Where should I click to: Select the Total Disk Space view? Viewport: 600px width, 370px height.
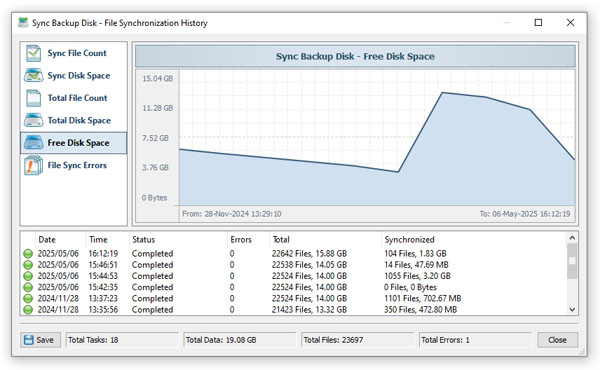point(73,120)
